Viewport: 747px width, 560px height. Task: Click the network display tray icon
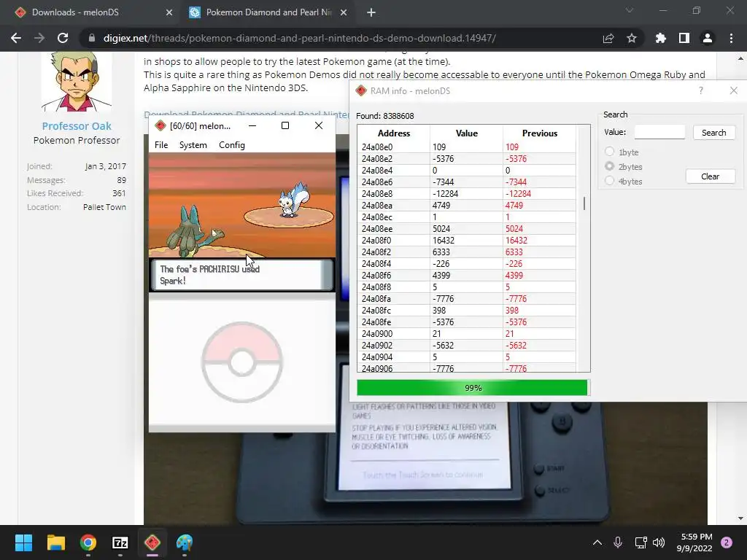coord(640,542)
